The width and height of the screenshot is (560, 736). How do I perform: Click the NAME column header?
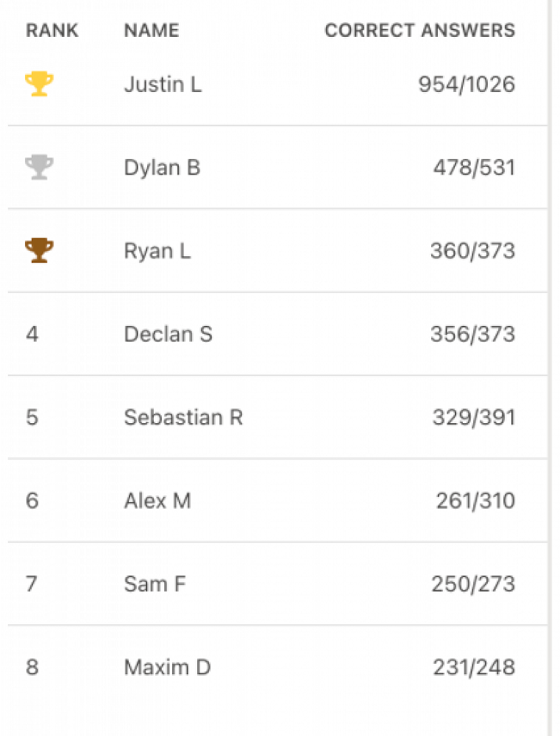tap(152, 31)
